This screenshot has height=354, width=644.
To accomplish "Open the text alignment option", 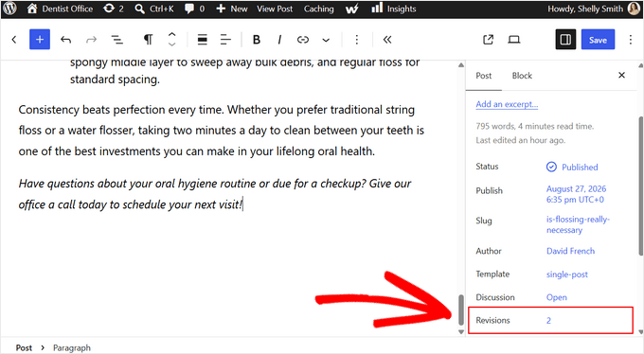I will click(x=225, y=40).
